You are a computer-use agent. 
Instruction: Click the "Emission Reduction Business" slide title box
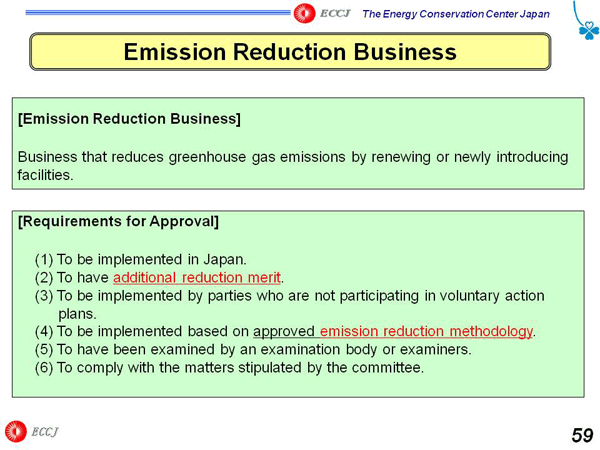[290, 52]
